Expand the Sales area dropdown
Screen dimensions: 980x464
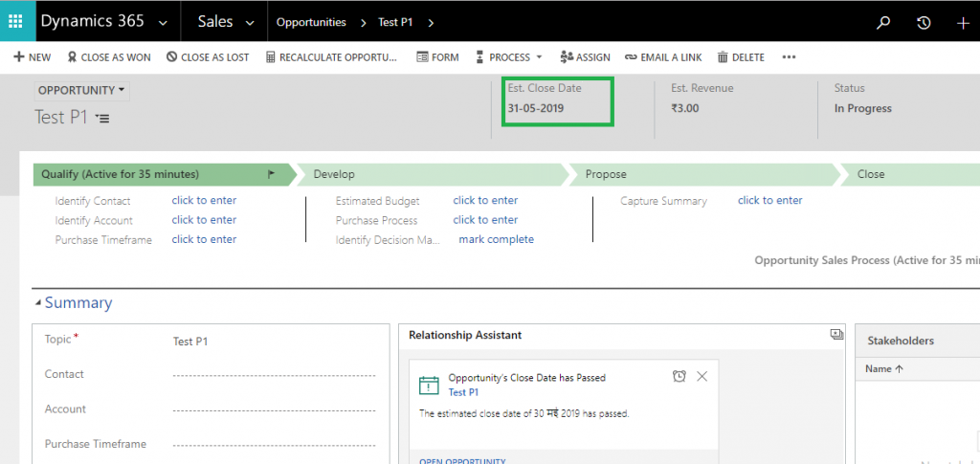[250, 23]
